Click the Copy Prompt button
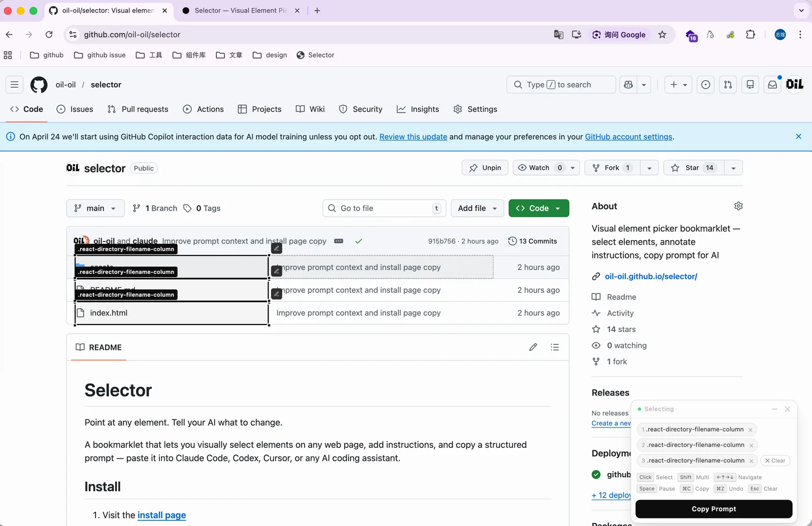812x526 pixels. [714, 509]
